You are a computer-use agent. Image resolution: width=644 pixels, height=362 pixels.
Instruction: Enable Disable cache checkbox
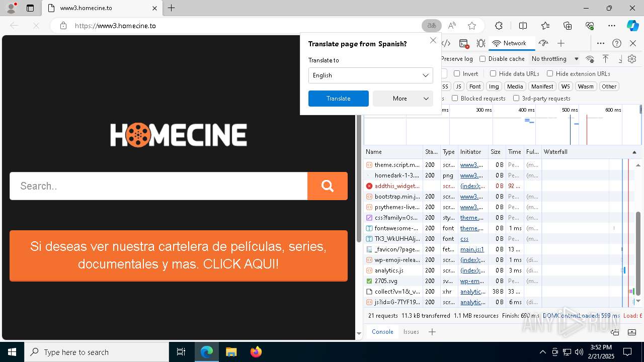click(x=482, y=59)
